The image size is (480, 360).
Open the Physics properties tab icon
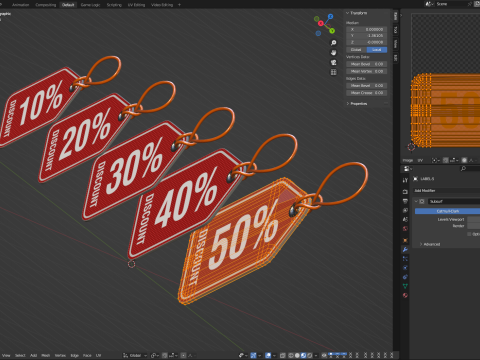point(405,268)
